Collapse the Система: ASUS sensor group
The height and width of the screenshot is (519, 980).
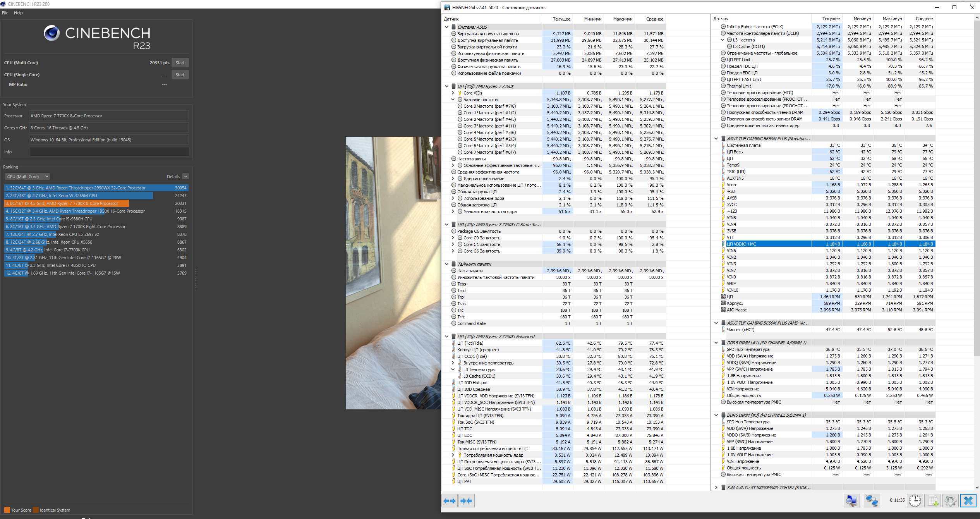pos(446,27)
